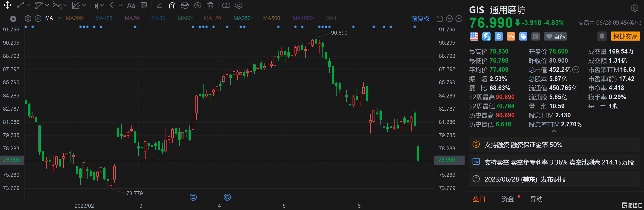Viewport: 644px width, 210px height.
Task: Select the trend line drawing tool
Action: click(x=20, y=5)
